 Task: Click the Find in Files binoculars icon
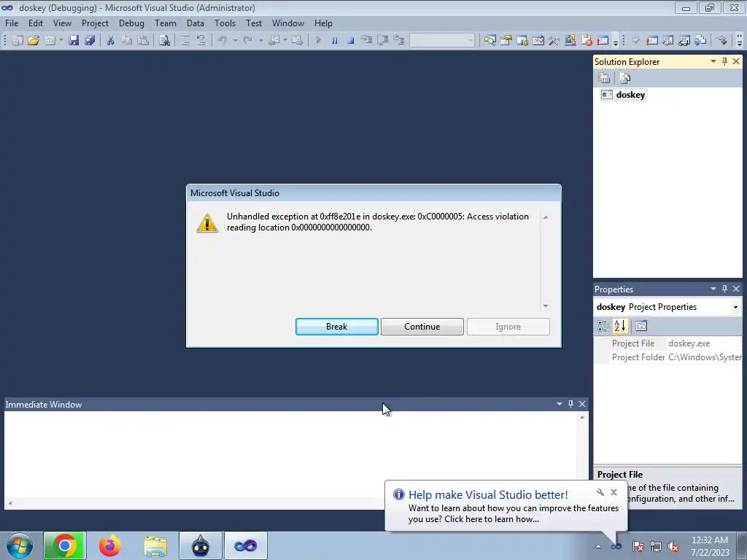[164, 41]
